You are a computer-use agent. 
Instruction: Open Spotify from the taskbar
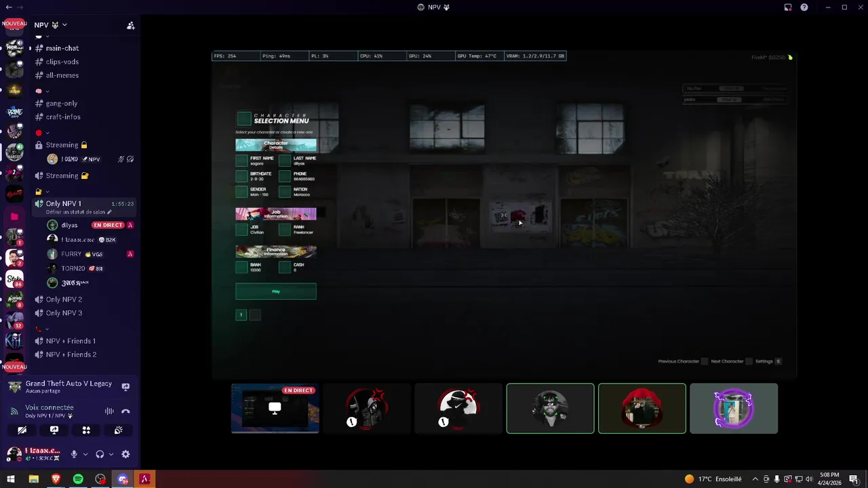(x=78, y=479)
